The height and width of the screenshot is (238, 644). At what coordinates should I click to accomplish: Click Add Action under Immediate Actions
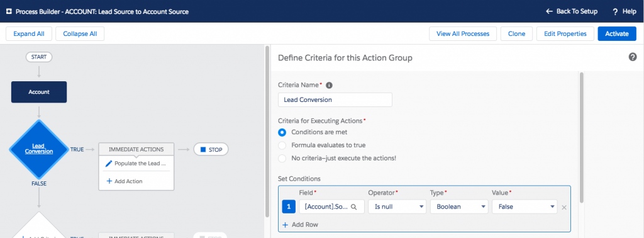(x=125, y=181)
